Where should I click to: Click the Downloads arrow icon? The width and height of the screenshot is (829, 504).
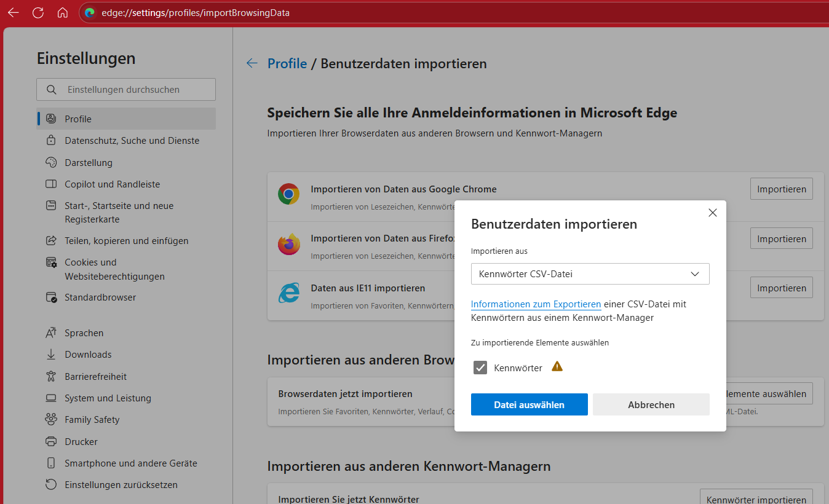[x=52, y=355]
